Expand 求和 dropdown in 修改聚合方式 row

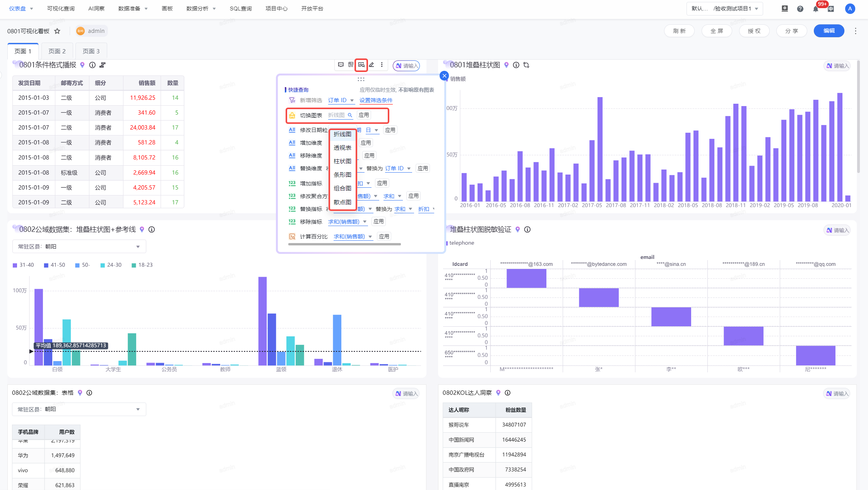pyautogui.click(x=392, y=196)
